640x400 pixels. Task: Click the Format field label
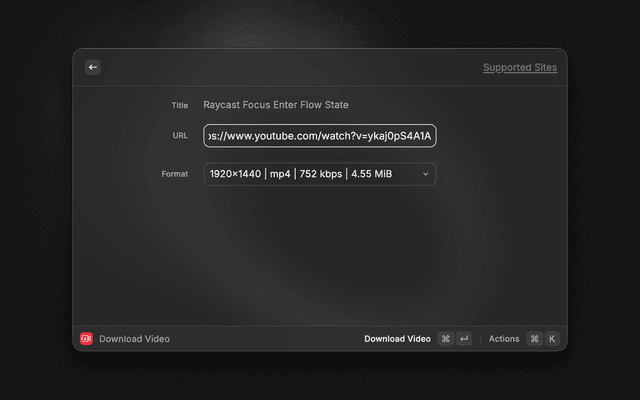pyautogui.click(x=175, y=174)
